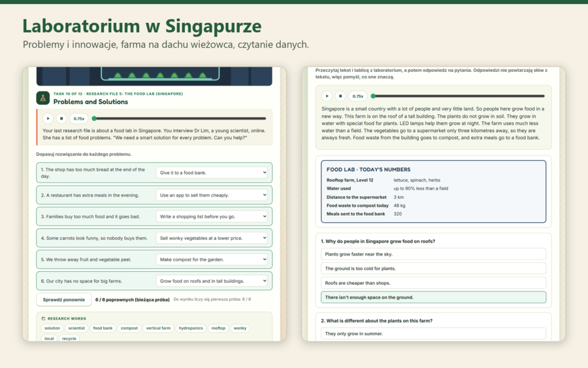Viewport: 588px width, 368px height.
Task: Play audio in Problems and Solutions task
Action: coord(48,118)
